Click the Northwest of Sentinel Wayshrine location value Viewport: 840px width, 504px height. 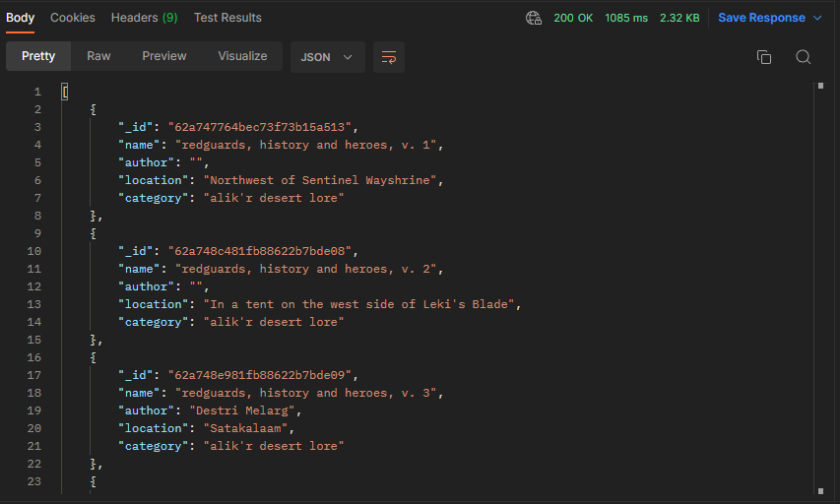coord(320,180)
